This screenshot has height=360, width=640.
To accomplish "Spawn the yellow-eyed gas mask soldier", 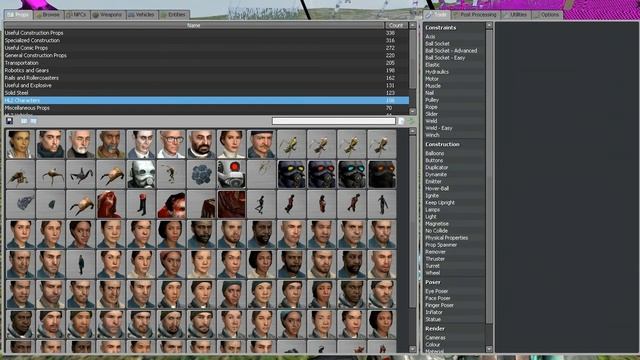I will pyautogui.click(x=291, y=174).
